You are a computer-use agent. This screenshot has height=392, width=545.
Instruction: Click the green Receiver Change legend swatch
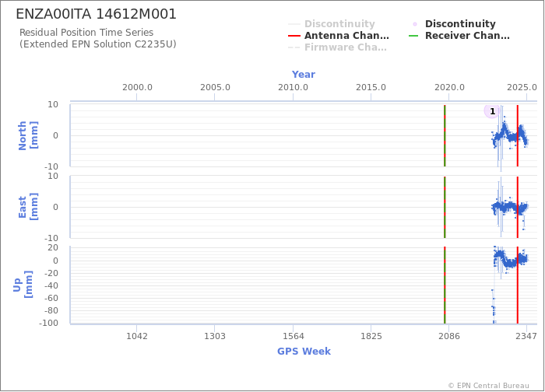[413, 36]
